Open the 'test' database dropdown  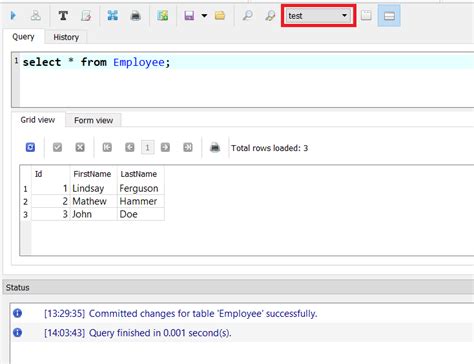click(x=319, y=16)
